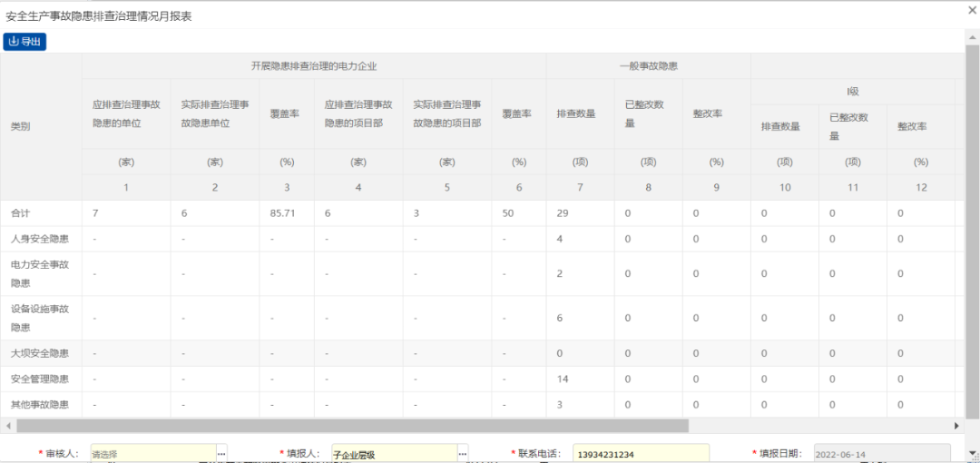Open the 填报人 picker ellipsis button

click(463, 453)
